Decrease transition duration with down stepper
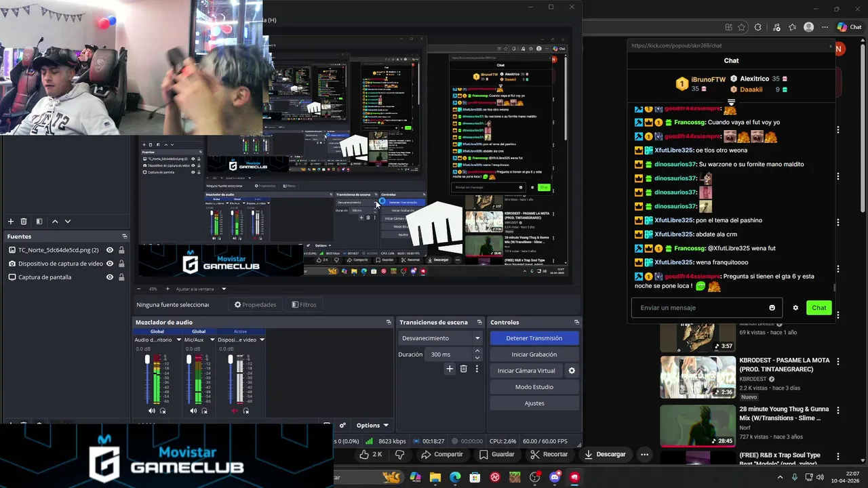This screenshot has width=868, height=488. point(477,358)
